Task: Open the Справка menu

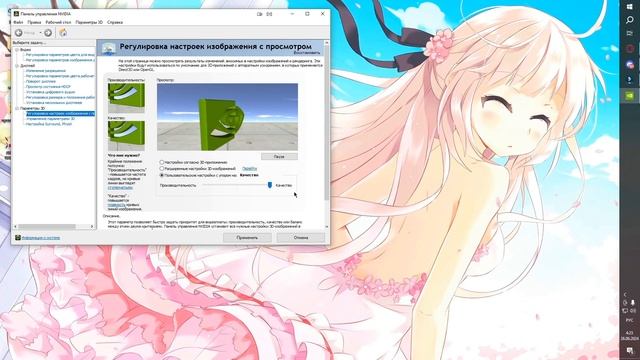Action: click(x=115, y=22)
